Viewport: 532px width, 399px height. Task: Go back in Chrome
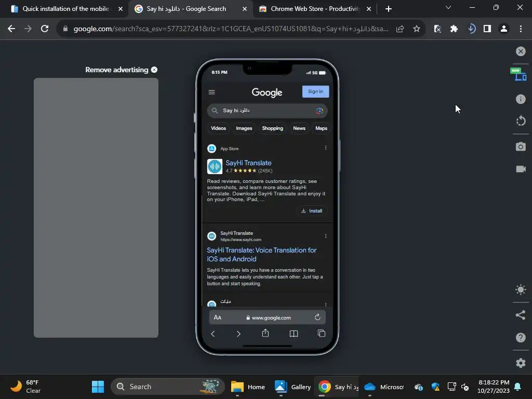11,29
